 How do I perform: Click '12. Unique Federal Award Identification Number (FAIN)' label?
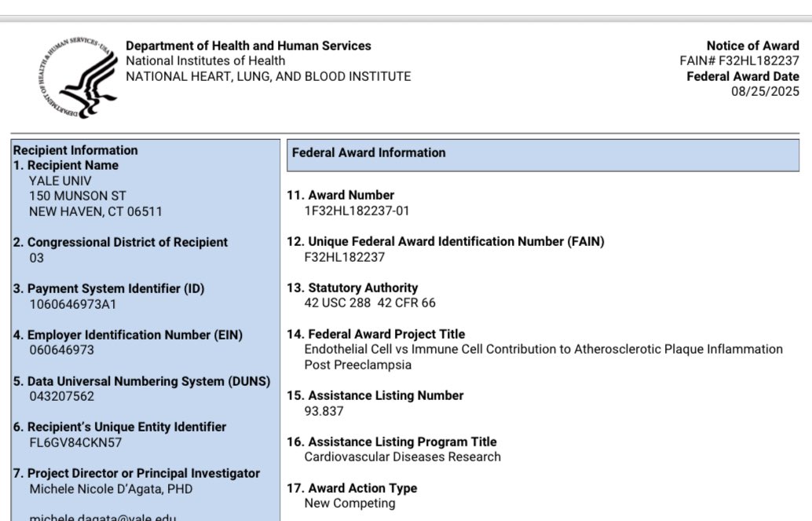(446, 241)
